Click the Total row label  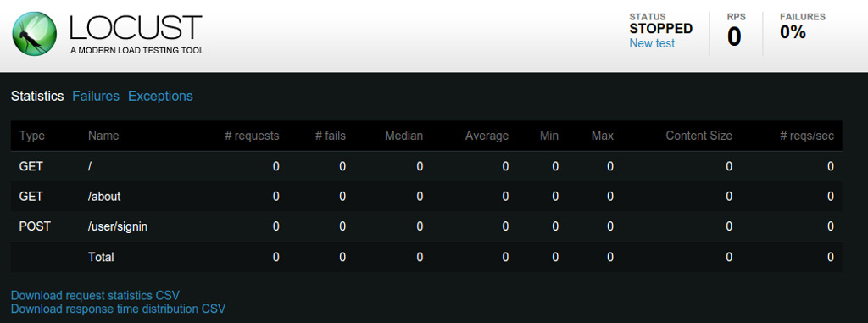point(101,257)
